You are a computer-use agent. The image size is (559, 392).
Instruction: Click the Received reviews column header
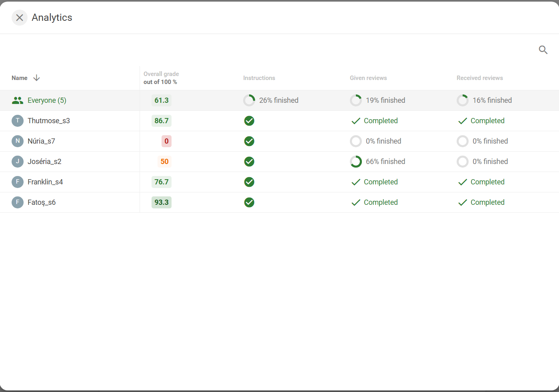(479, 78)
